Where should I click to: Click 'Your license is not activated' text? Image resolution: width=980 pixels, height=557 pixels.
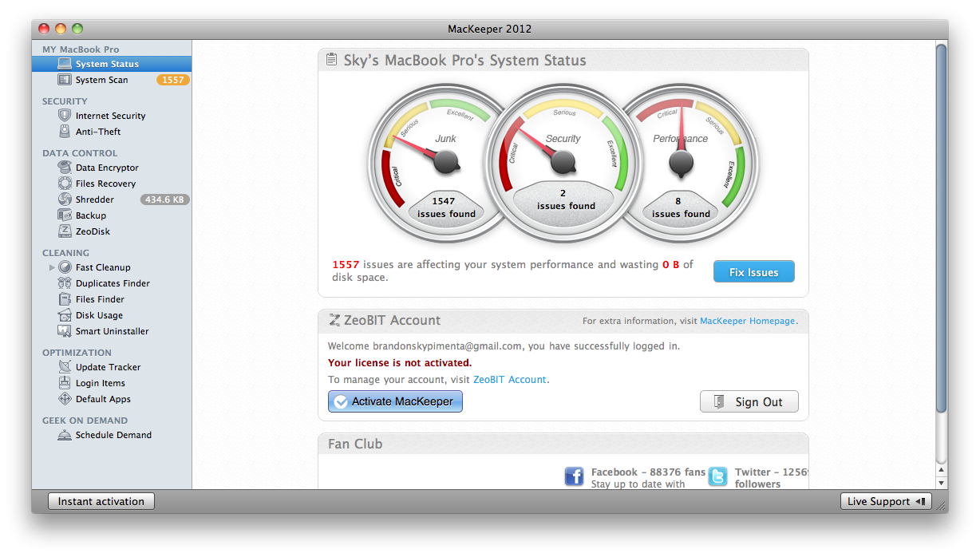[x=400, y=363]
